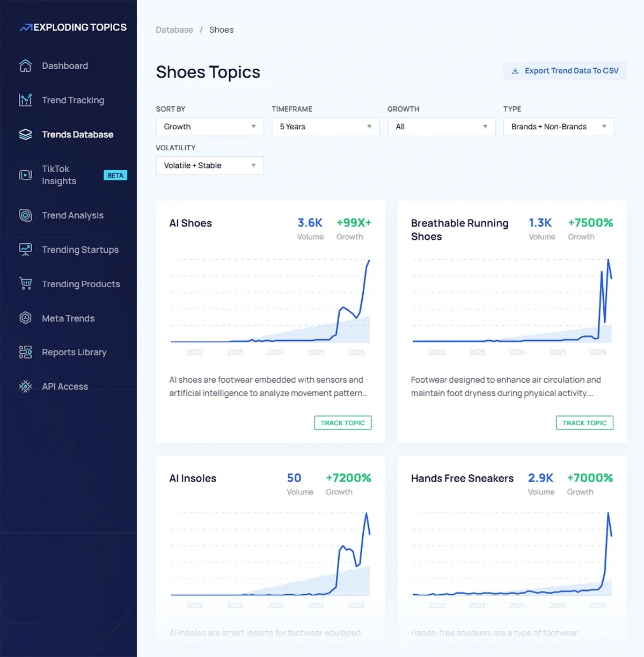Click the Database breadcrumb link
Image resolution: width=644 pixels, height=657 pixels.
point(174,30)
